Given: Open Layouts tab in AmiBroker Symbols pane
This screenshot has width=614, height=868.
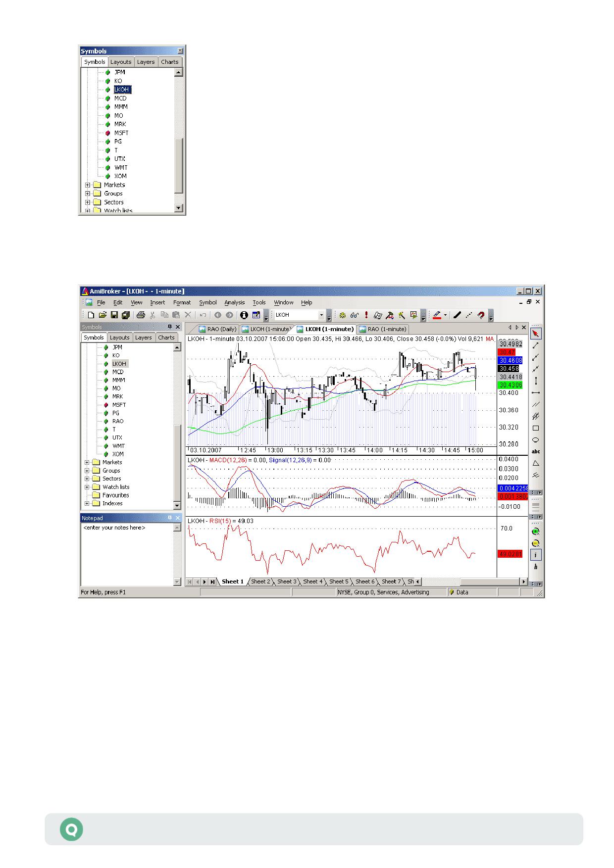Looking at the screenshot, I should pyautogui.click(x=119, y=338).
